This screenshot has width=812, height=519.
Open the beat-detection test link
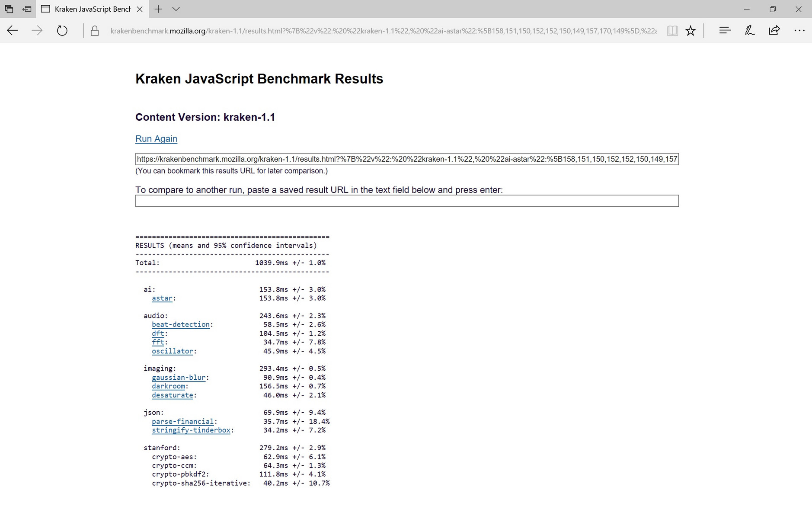point(181,324)
